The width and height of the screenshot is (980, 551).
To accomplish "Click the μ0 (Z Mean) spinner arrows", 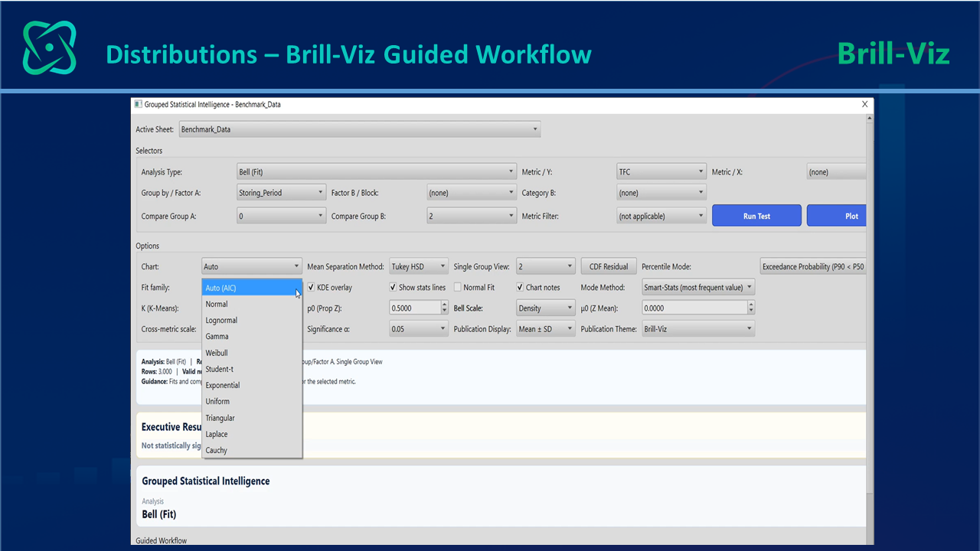I will [750, 308].
